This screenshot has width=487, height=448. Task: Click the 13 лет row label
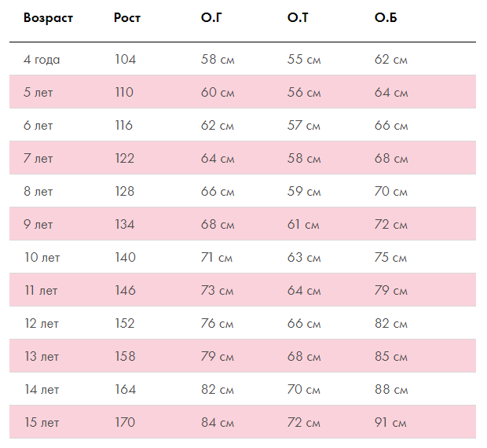(x=42, y=357)
